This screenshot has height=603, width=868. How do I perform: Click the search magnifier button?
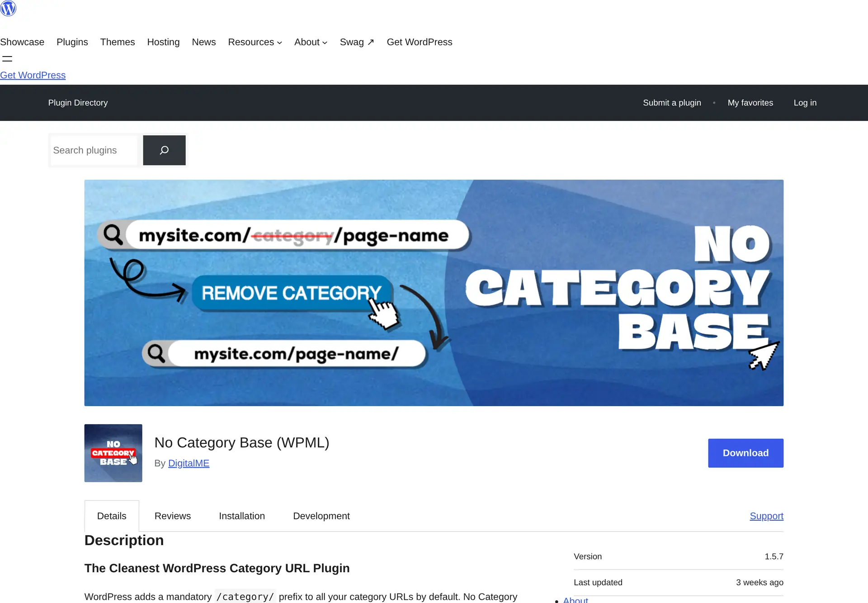[164, 150]
